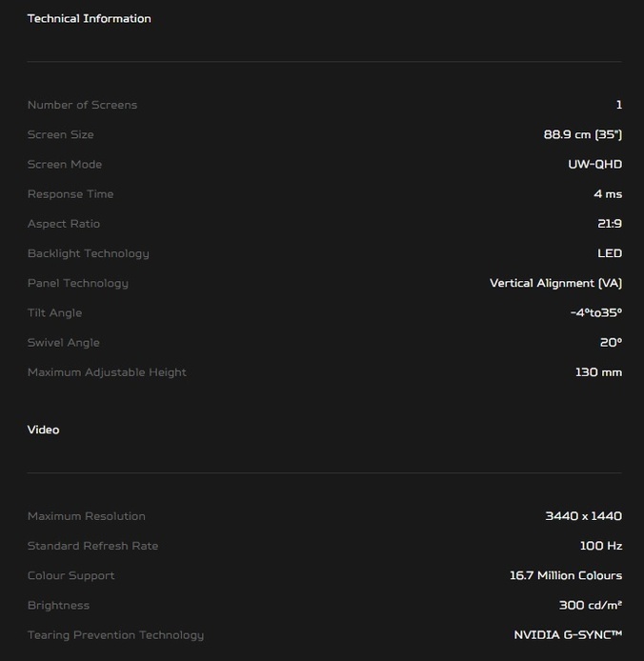Click the 16.7 Million Colours value

point(566,575)
